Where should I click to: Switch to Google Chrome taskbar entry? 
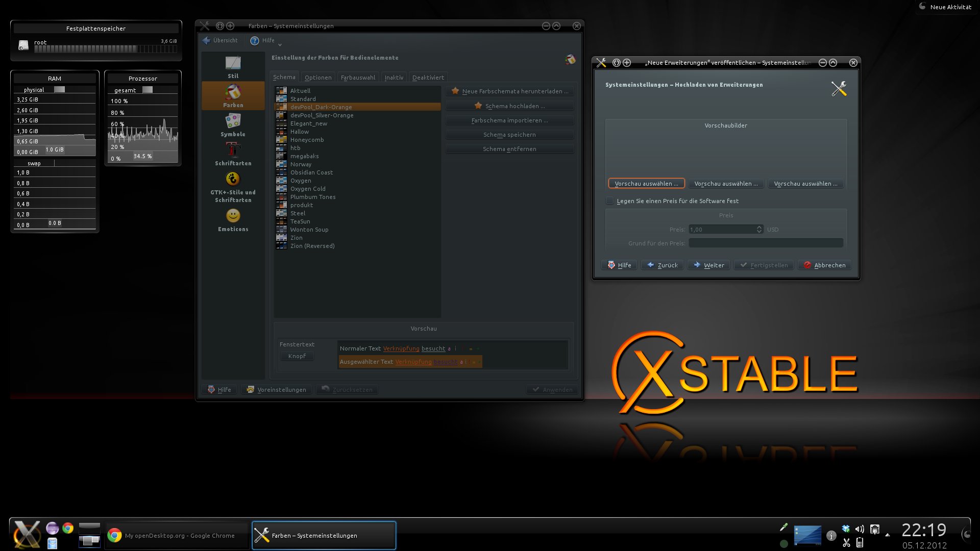coord(178,536)
